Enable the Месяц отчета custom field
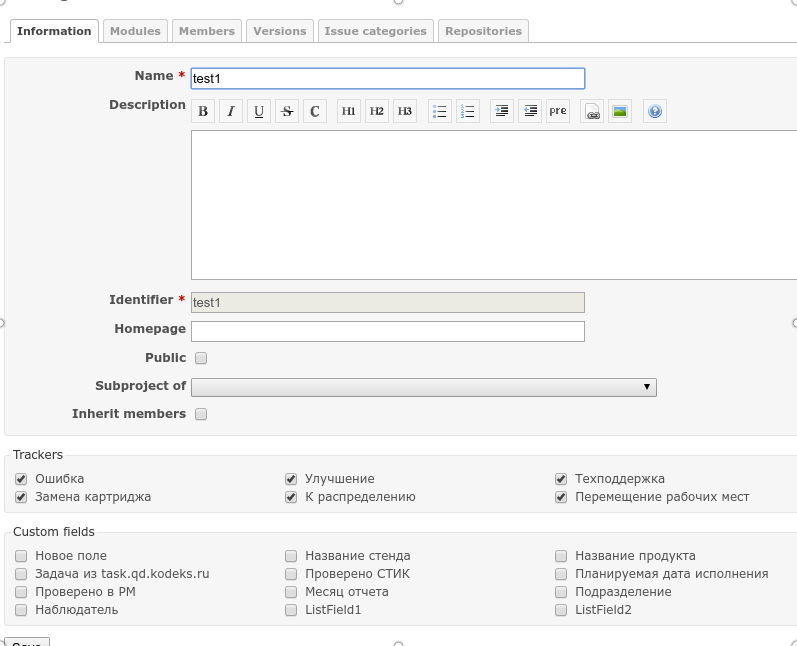Image resolution: width=797 pixels, height=646 pixels. tap(291, 592)
